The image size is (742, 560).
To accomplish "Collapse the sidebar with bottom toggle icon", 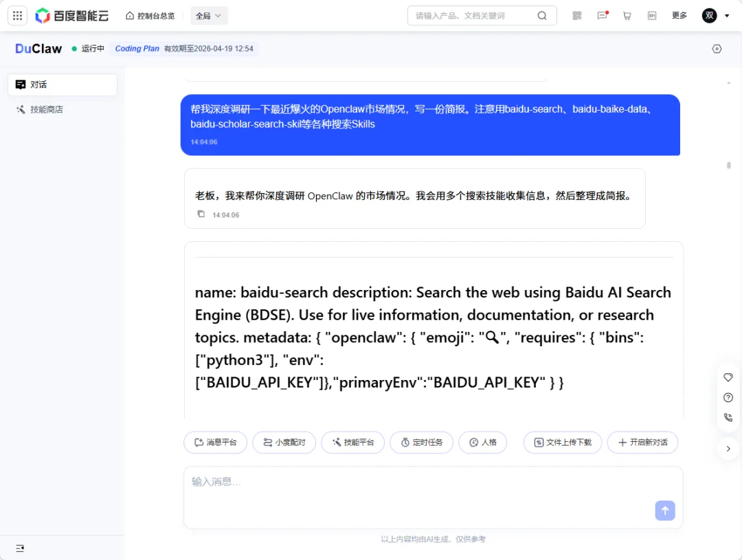I will click(20, 548).
